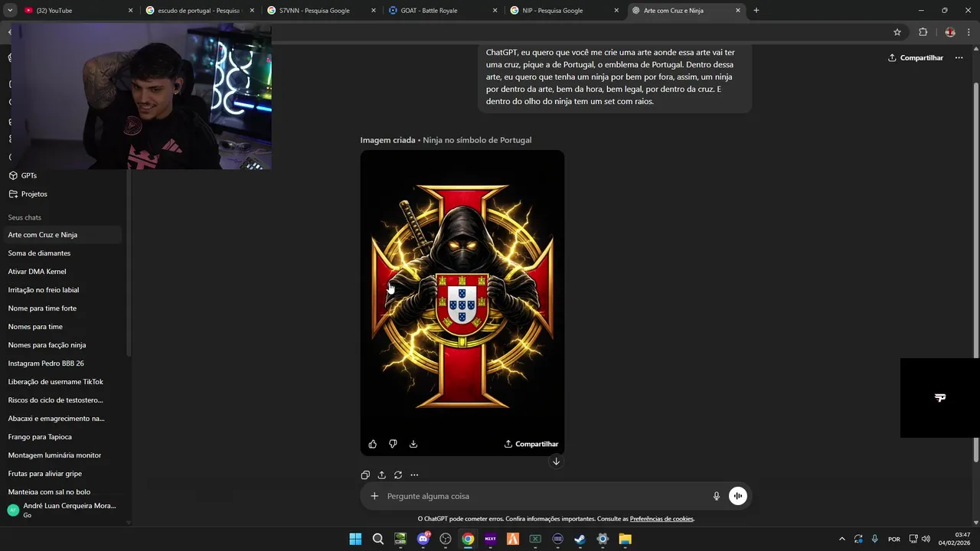Copy the response using the copy icon
Screen dimensions: 980x551
click(365, 474)
